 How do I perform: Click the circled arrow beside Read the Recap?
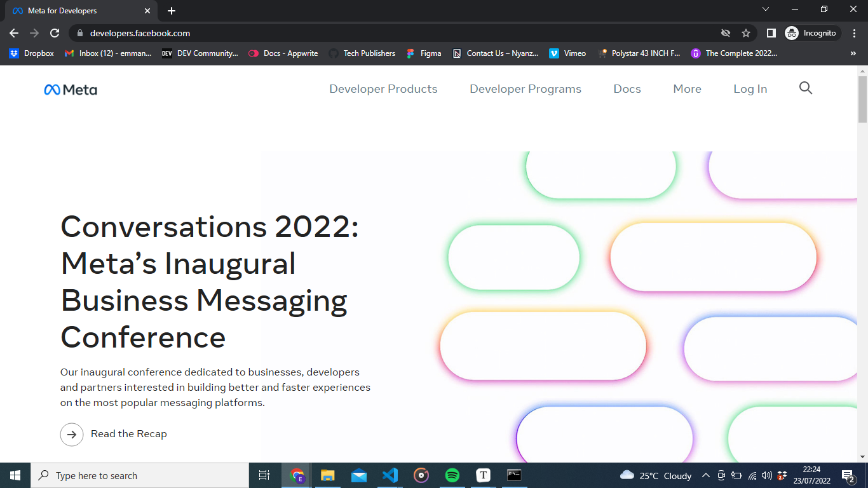coord(72,435)
